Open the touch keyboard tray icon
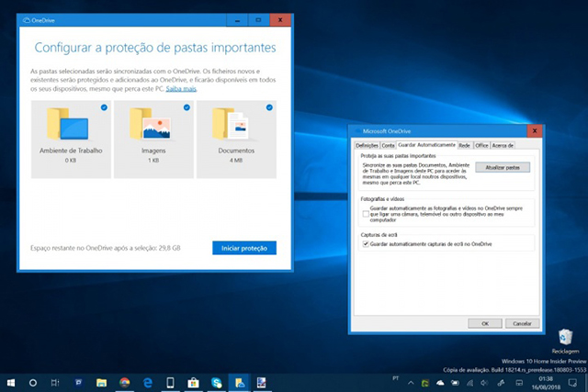 click(519, 383)
